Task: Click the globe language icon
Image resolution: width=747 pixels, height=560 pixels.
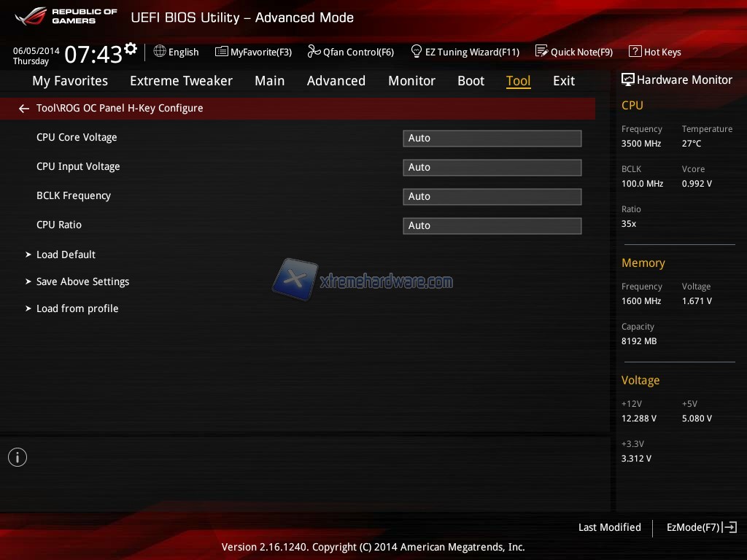Action: point(160,52)
